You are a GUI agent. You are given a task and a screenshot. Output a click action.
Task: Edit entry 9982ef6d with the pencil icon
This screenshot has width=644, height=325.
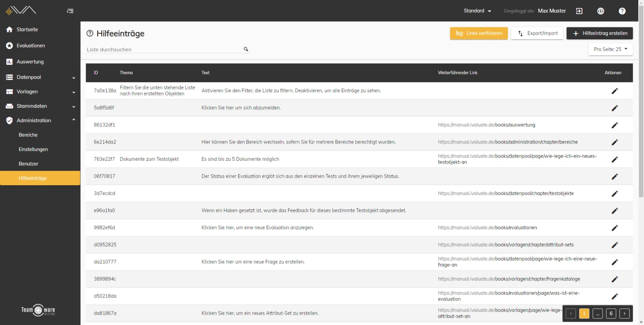click(615, 228)
